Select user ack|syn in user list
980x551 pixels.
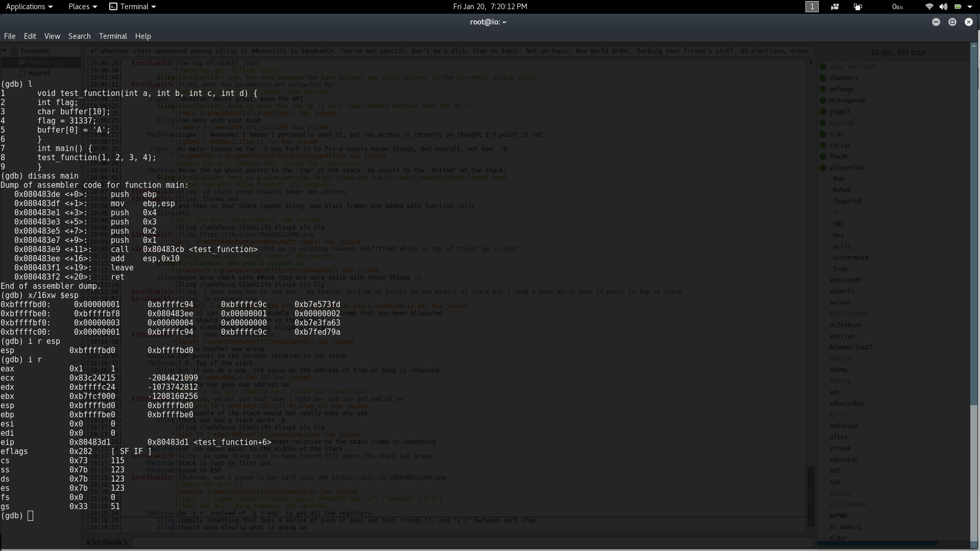(x=841, y=336)
